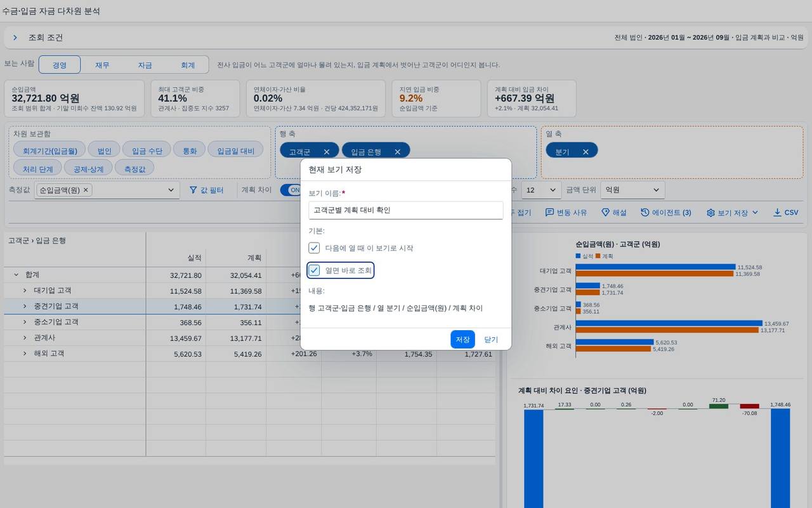Close the dialog with 닫기
The image size is (812, 508).
coord(491,339)
